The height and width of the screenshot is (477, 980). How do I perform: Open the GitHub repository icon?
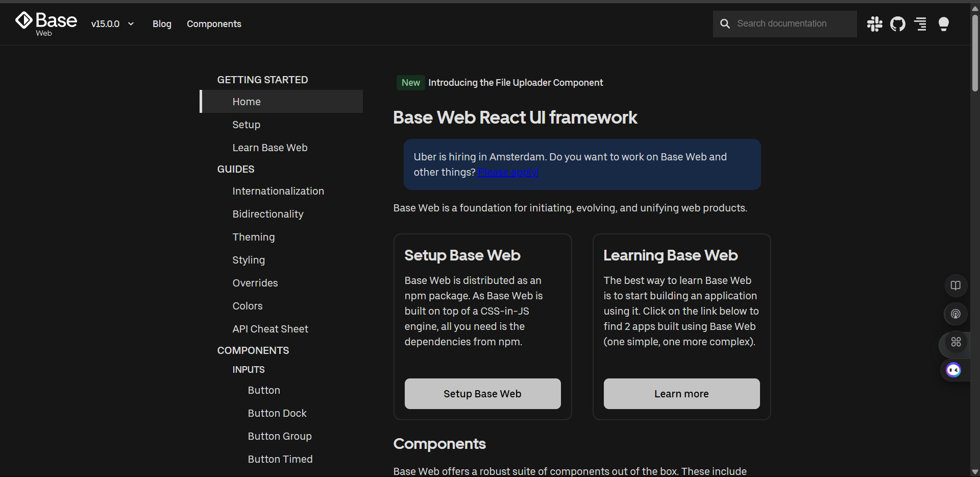pyautogui.click(x=897, y=23)
